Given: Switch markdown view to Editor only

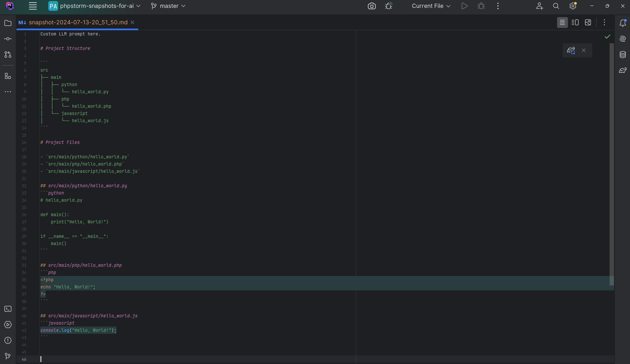Looking at the screenshot, I should click(562, 22).
